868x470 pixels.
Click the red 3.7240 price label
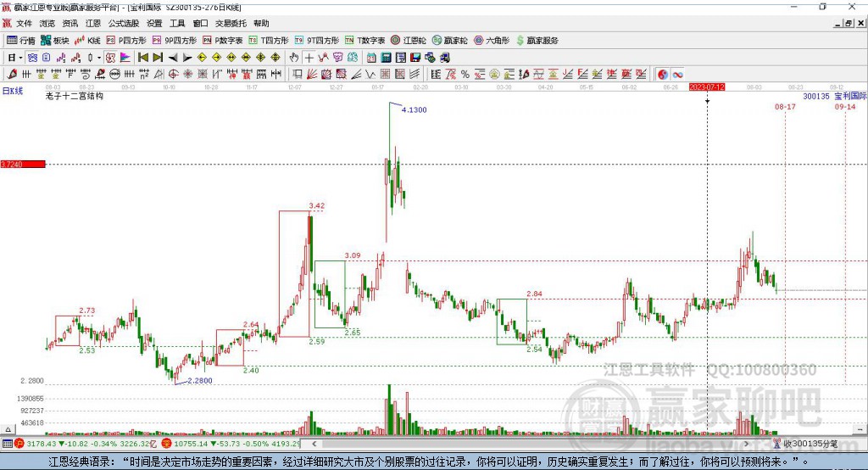[x=23, y=164]
